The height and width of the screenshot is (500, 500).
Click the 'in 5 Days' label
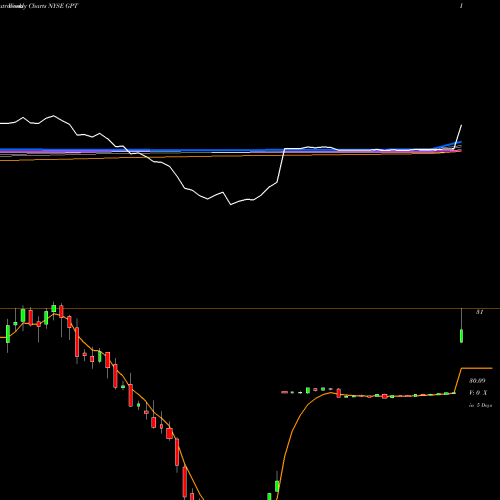[x=480, y=405]
